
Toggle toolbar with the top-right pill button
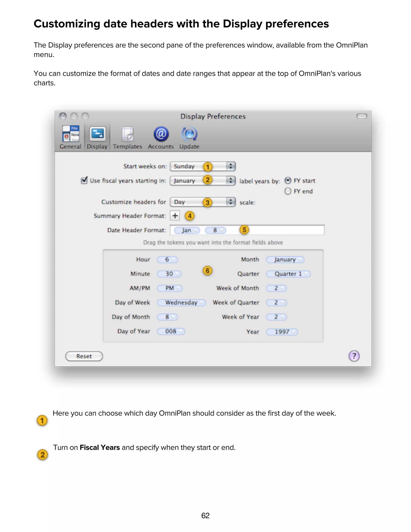click(362, 116)
